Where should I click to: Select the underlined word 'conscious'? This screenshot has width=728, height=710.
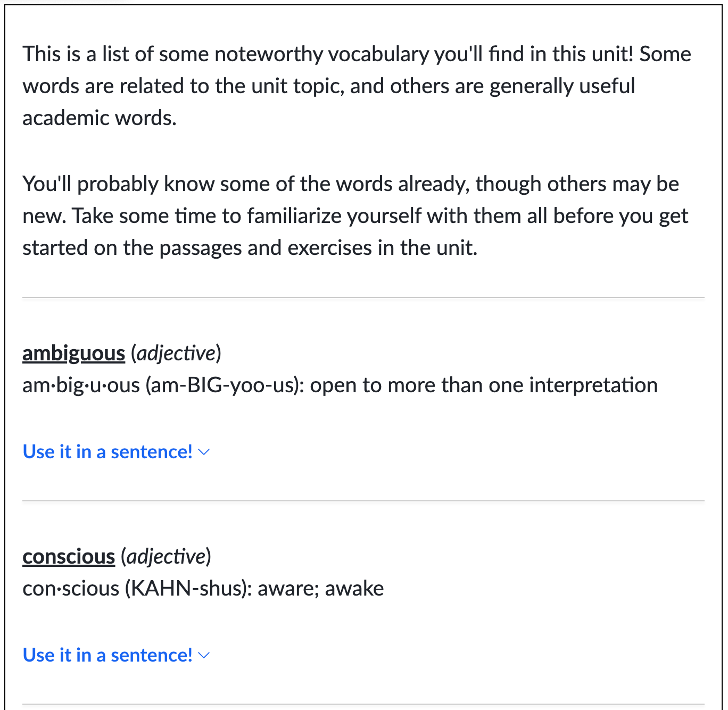click(x=68, y=557)
